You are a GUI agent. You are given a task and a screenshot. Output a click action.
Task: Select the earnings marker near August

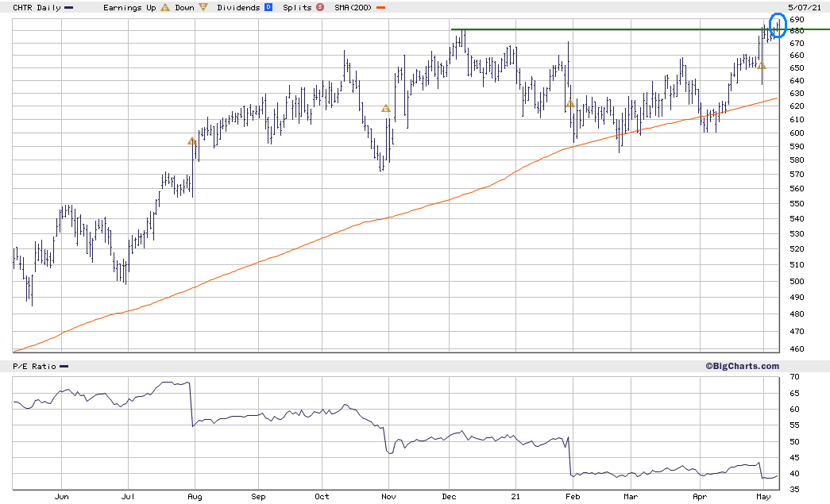pos(192,141)
